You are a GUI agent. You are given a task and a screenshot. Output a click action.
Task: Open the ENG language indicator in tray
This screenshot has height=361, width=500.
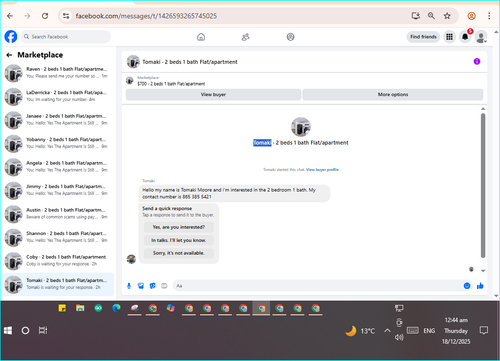point(429,331)
